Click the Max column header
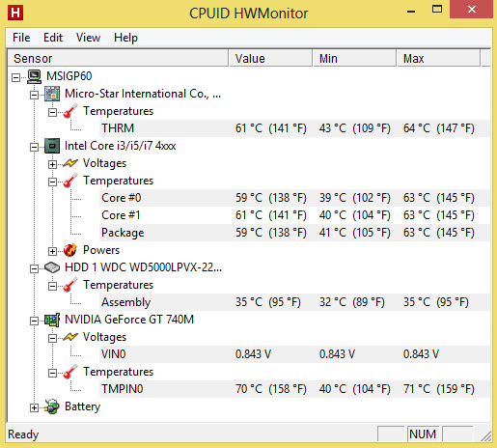Screen dimensions: 497x448 tap(438, 59)
